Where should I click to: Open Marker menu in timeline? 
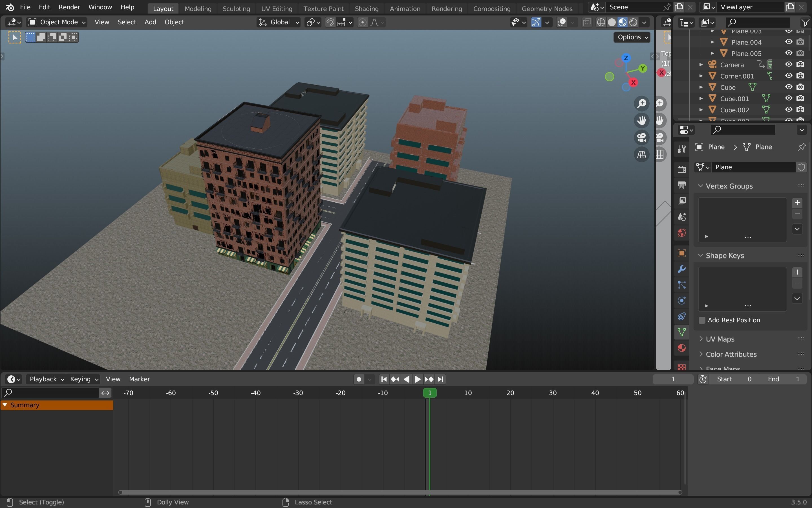click(139, 379)
